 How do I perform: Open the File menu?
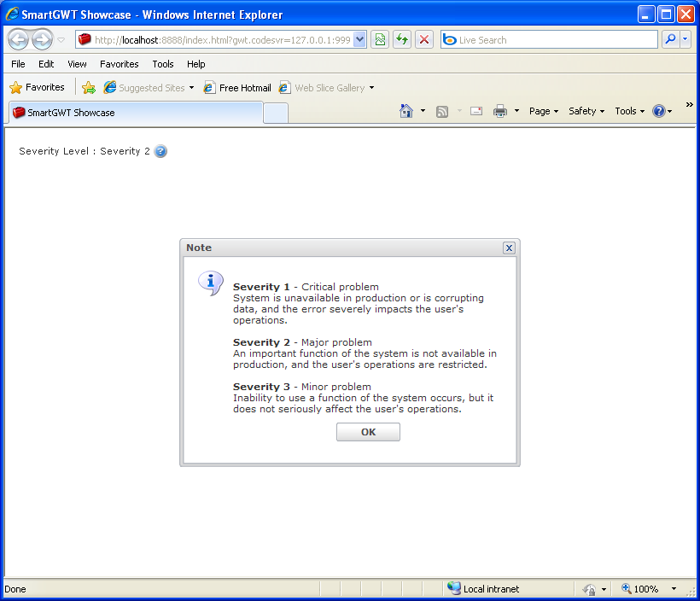pos(18,64)
